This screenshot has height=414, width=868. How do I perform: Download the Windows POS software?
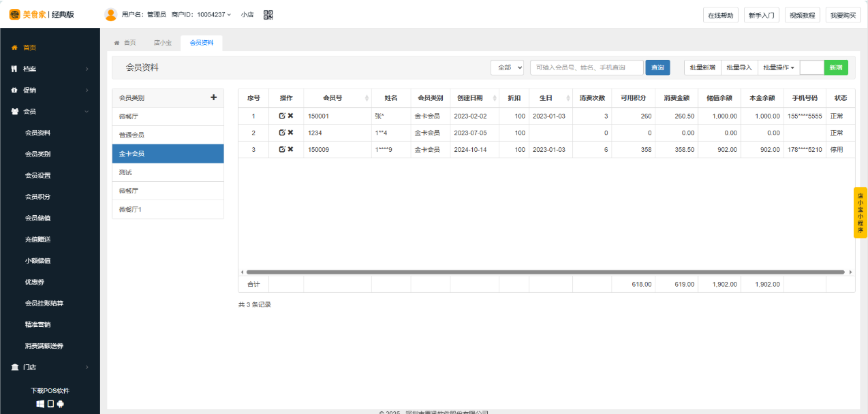coord(40,404)
